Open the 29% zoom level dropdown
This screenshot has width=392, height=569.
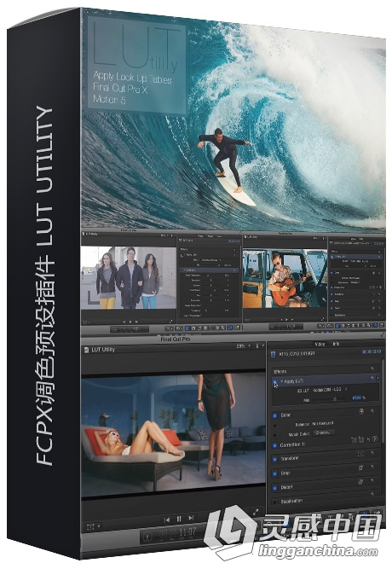[x=244, y=346]
